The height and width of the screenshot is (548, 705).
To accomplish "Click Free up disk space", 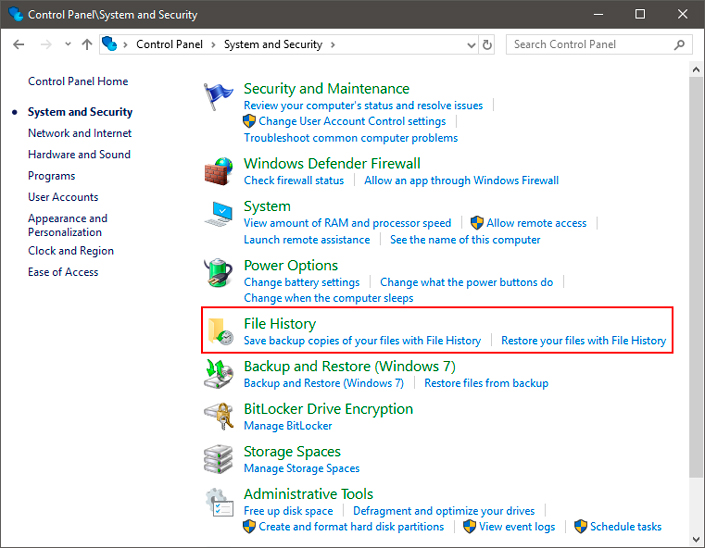I will [x=288, y=511].
